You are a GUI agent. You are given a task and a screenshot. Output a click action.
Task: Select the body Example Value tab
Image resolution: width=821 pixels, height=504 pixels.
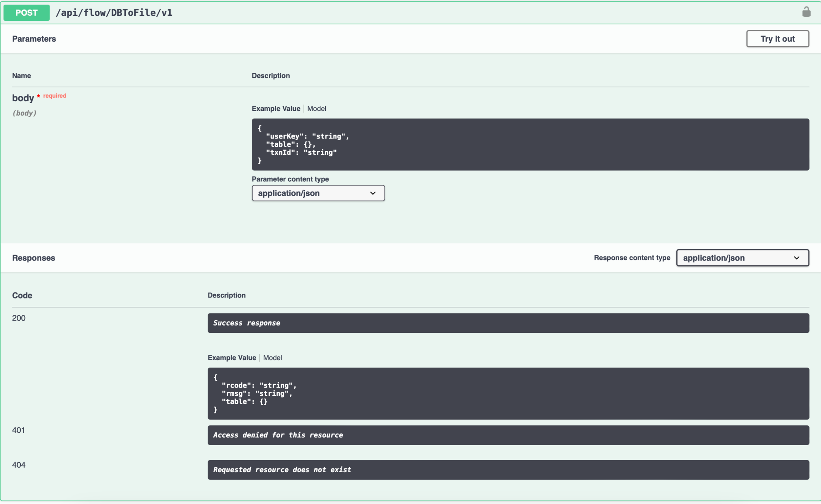coord(276,109)
